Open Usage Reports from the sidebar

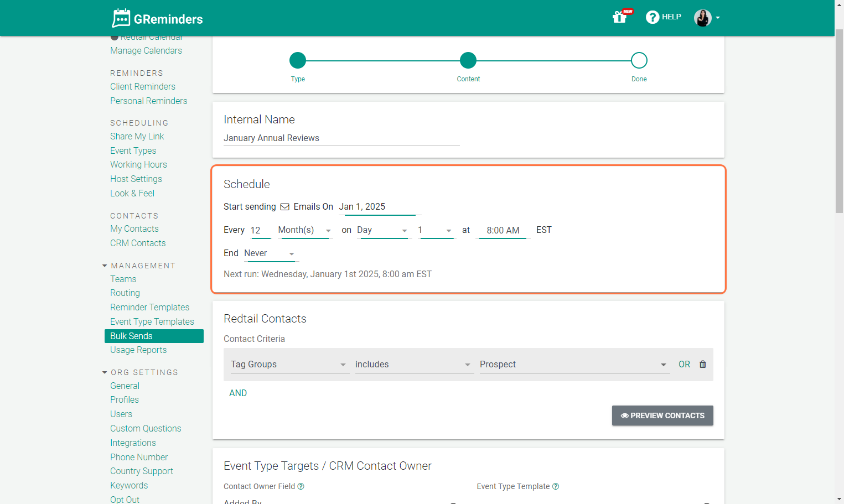point(138,350)
